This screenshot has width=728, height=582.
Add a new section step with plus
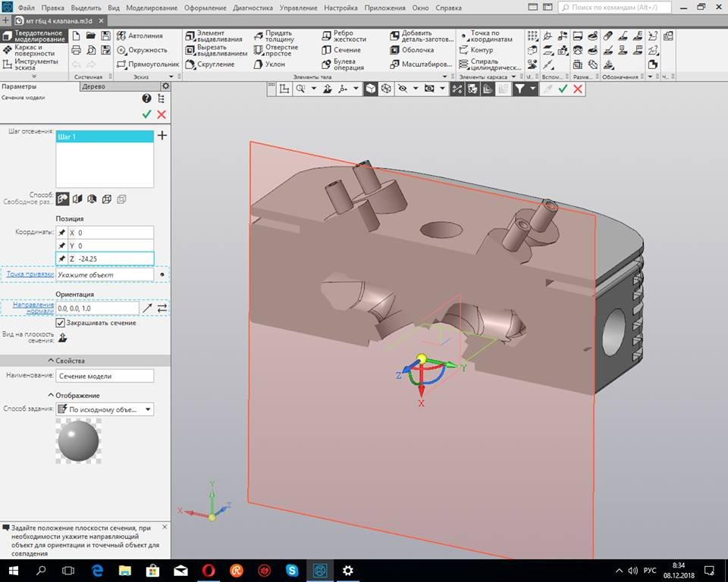(x=162, y=136)
